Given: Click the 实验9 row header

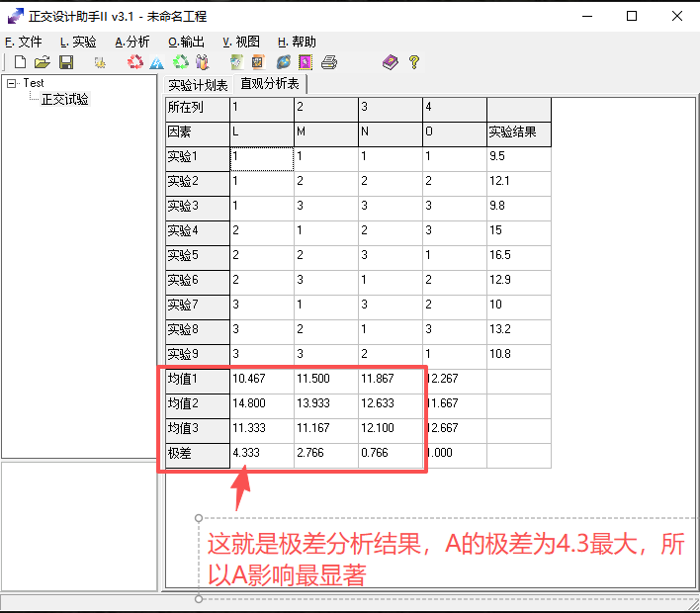Looking at the screenshot, I should (198, 356).
